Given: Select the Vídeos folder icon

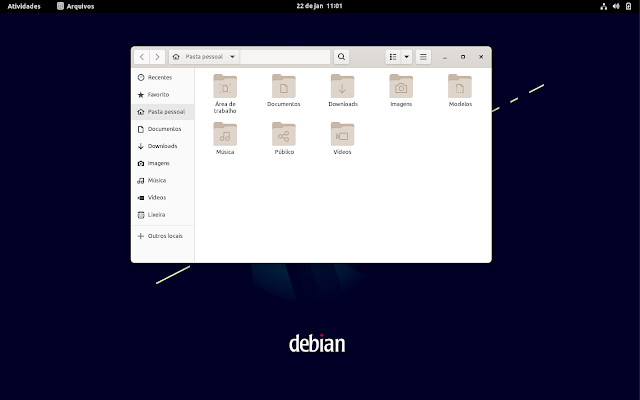Looking at the screenshot, I should pyautogui.click(x=342, y=134).
